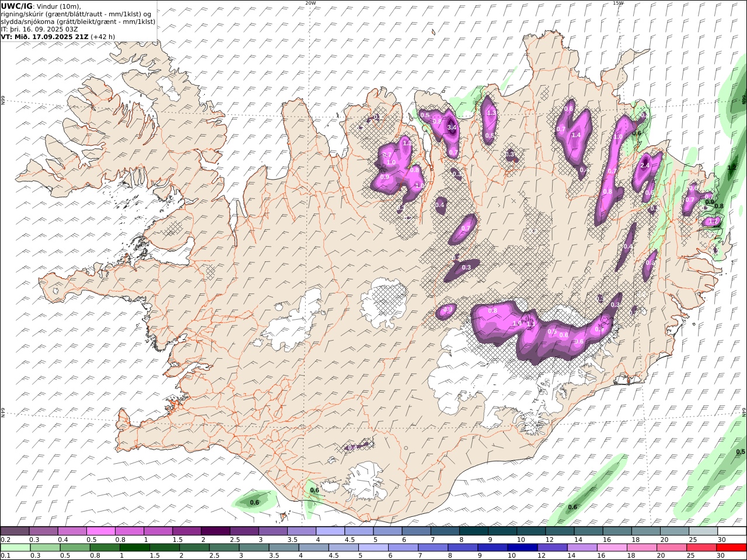Click the white 30 swatch in upper legend row
This screenshot has height=560, width=747.
(x=732, y=531)
